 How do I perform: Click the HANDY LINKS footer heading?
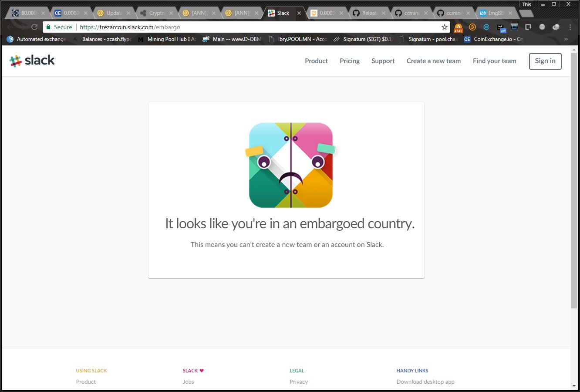[412, 371]
